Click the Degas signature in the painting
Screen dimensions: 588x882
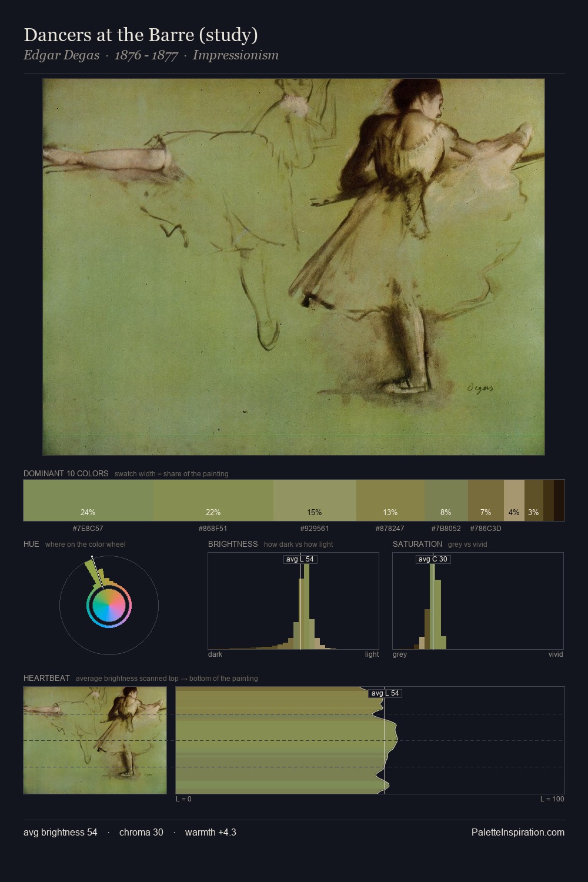(480, 388)
